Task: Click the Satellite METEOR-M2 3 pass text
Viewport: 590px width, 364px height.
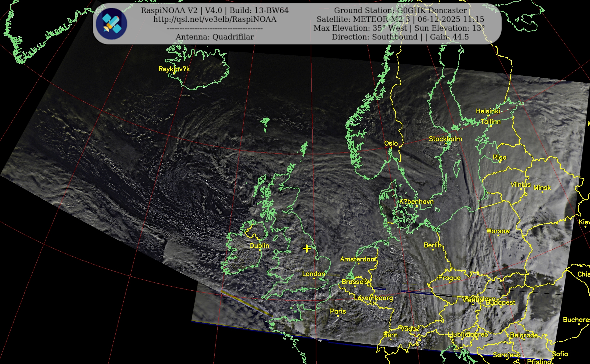Action: [x=400, y=19]
